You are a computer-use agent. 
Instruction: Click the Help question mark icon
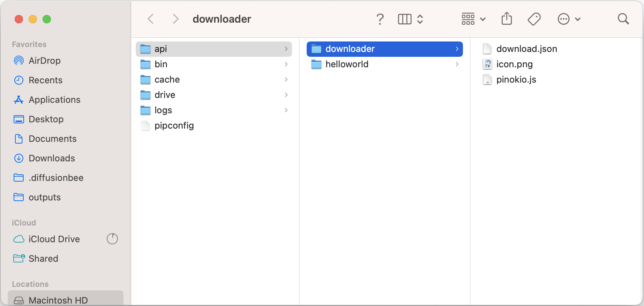click(380, 19)
